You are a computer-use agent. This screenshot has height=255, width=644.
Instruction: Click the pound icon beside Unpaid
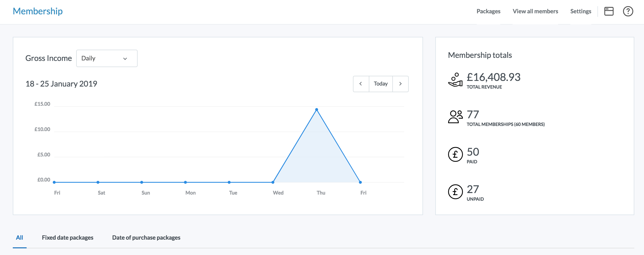(455, 192)
